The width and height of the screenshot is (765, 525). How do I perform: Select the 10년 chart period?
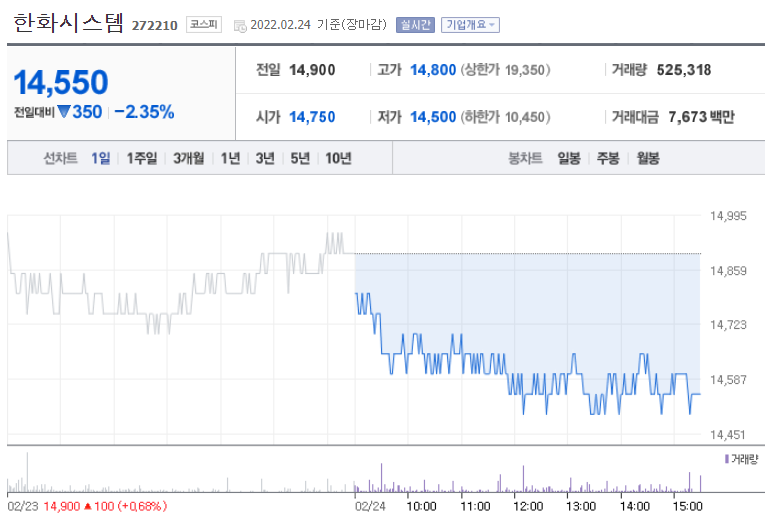pyautogui.click(x=338, y=158)
